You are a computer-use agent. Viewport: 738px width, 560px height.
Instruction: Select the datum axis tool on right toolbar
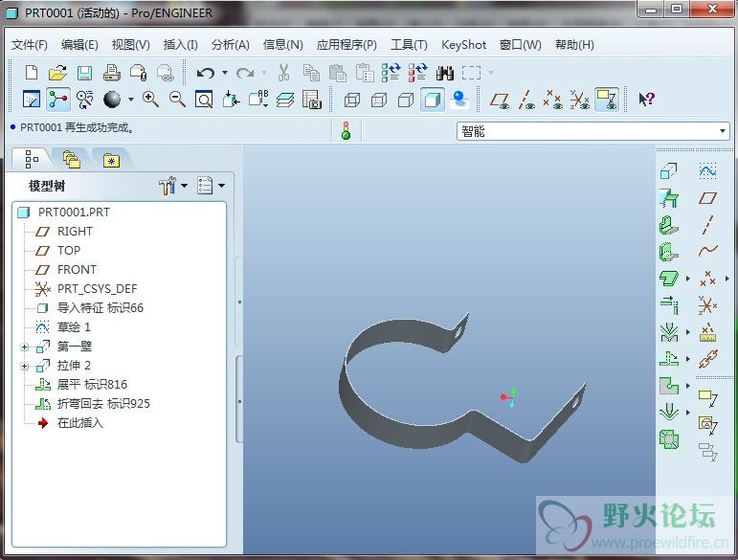[x=707, y=225]
